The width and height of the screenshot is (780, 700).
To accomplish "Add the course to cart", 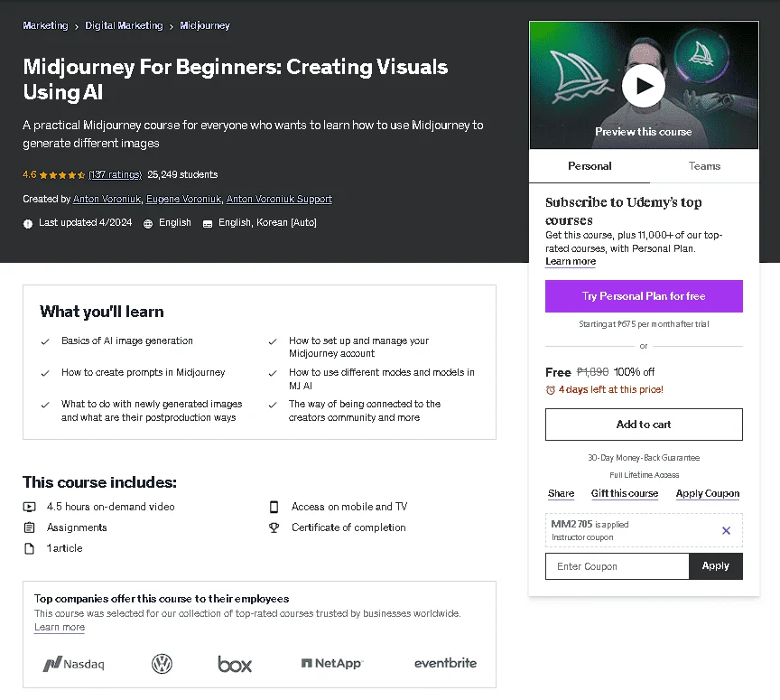I will pyautogui.click(x=644, y=425).
